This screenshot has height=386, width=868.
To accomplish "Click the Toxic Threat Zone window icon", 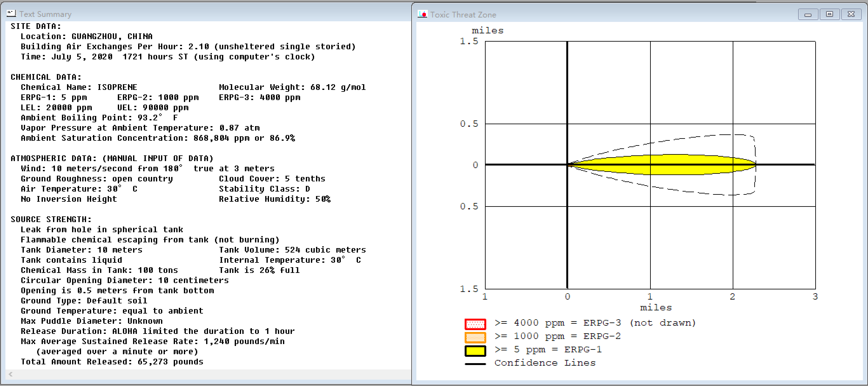I will tap(422, 14).
